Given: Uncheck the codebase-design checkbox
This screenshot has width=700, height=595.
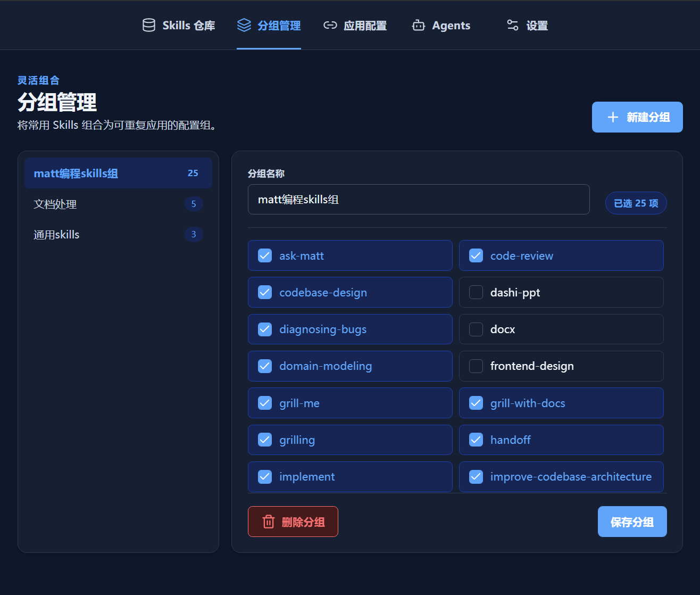Looking at the screenshot, I should point(265,292).
